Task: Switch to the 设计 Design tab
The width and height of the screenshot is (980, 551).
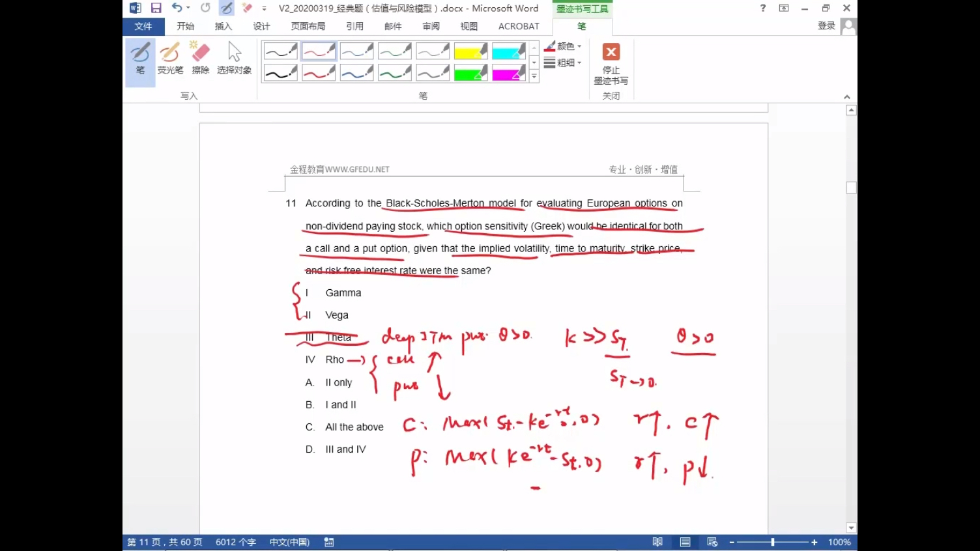Action: (261, 26)
